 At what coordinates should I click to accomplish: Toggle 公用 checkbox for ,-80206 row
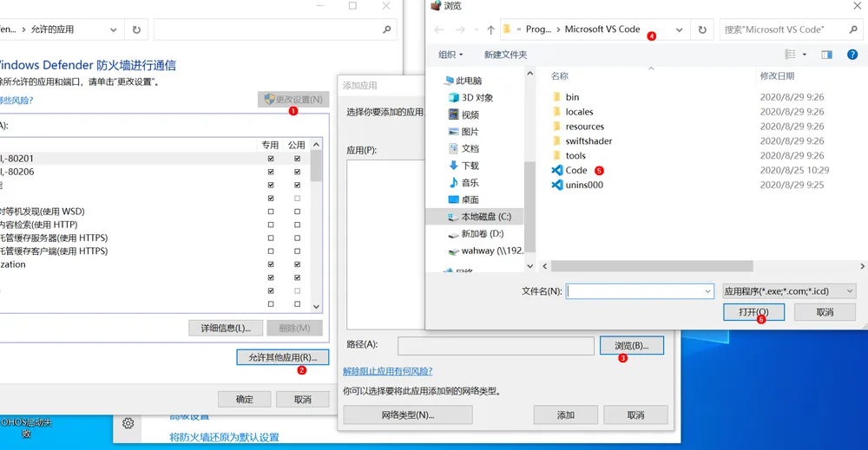click(x=297, y=172)
